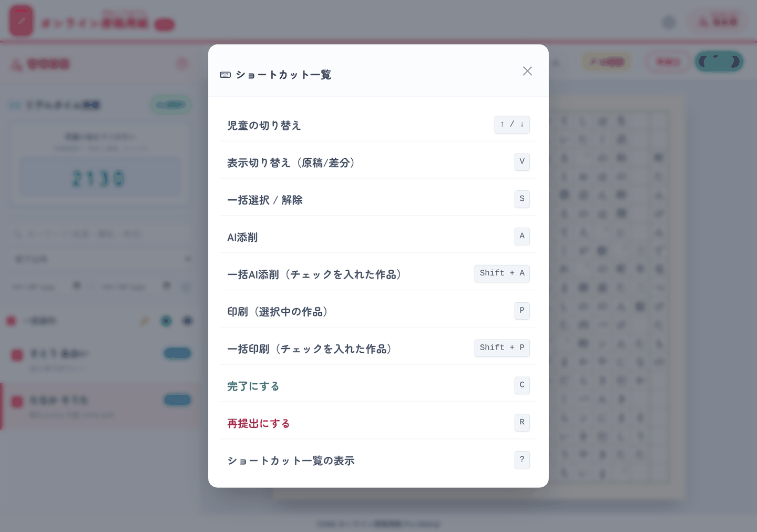Click the V key badge
Image resolution: width=757 pixels, height=532 pixels.
coord(522,162)
